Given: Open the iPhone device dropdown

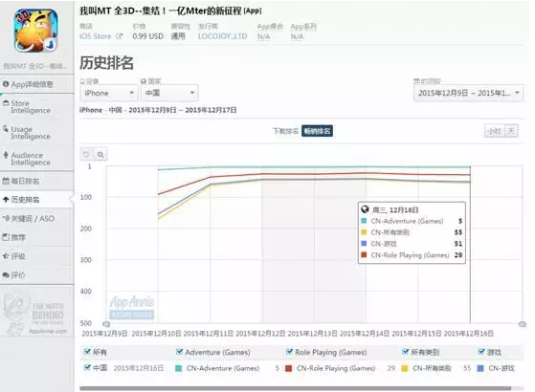Looking at the screenshot, I should (109, 93).
